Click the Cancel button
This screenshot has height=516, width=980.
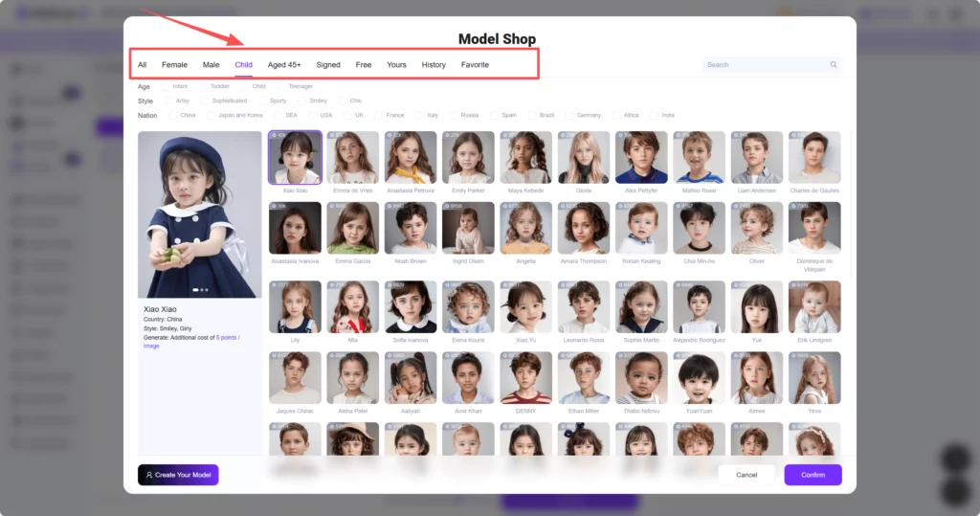[746, 475]
